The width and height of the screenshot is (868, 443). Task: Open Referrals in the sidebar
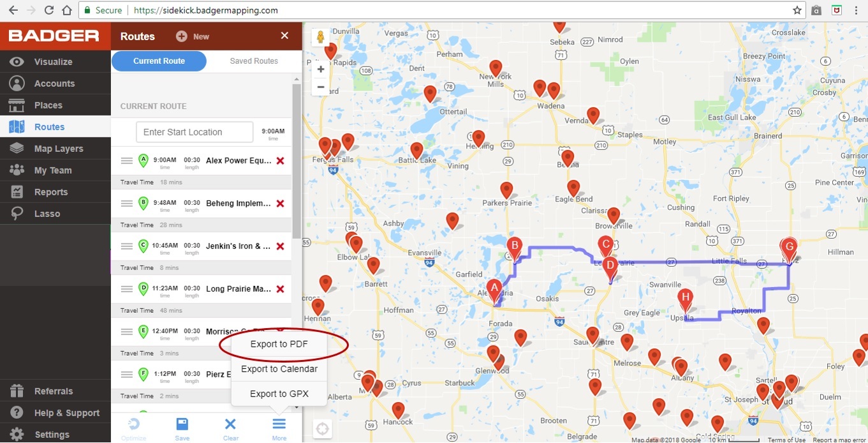(55, 391)
